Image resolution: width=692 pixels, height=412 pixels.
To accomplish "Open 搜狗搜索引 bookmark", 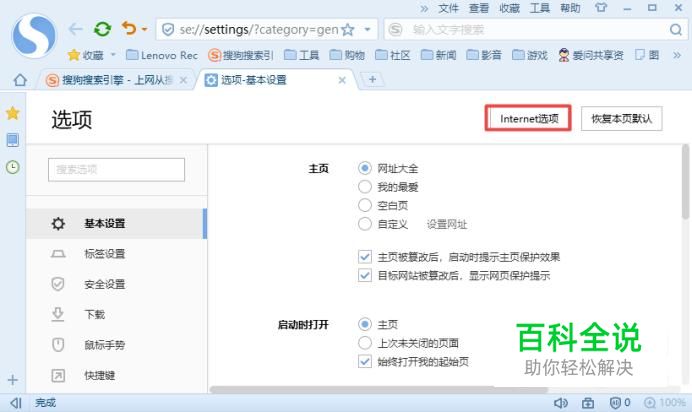I will (x=241, y=55).
